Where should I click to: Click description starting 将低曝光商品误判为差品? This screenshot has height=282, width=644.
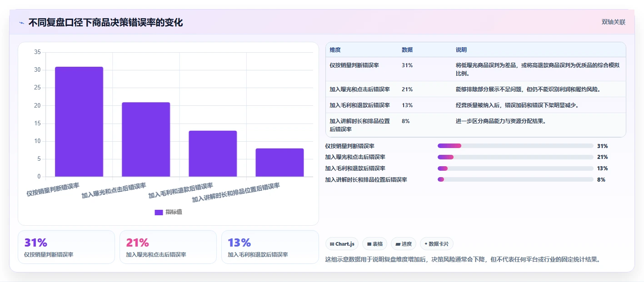[x=538, y=69]
